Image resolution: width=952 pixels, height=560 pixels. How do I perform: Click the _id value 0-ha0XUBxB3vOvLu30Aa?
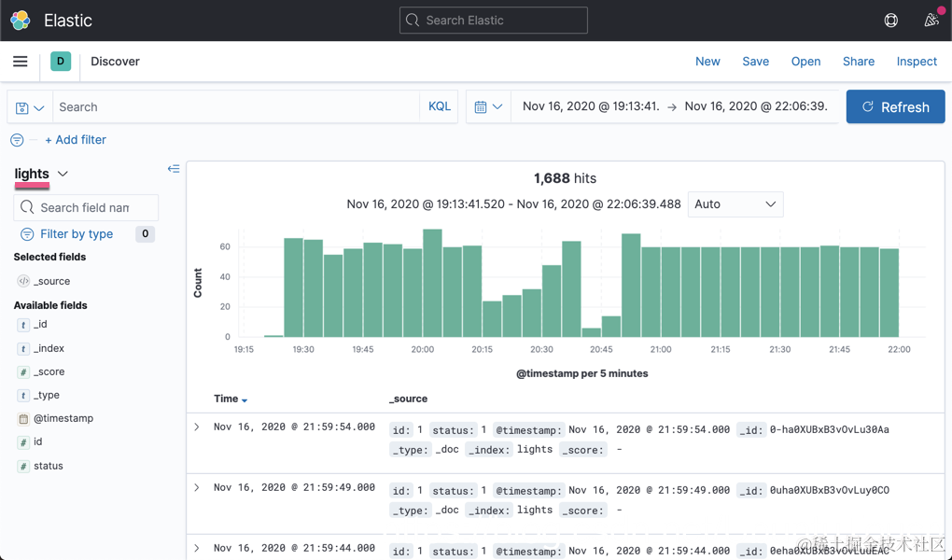pos(830,429)
